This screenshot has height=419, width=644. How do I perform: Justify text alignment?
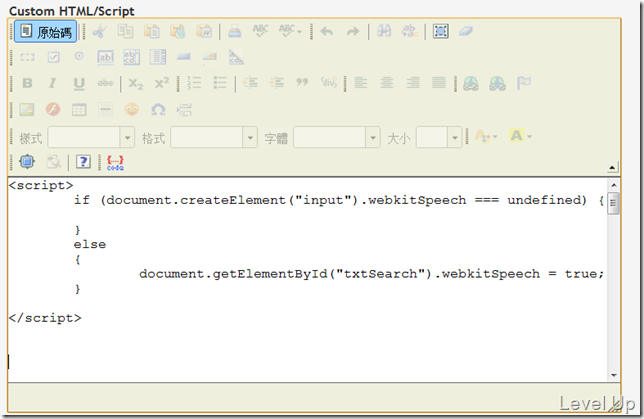pyautogui.click(x=439, y=83)
